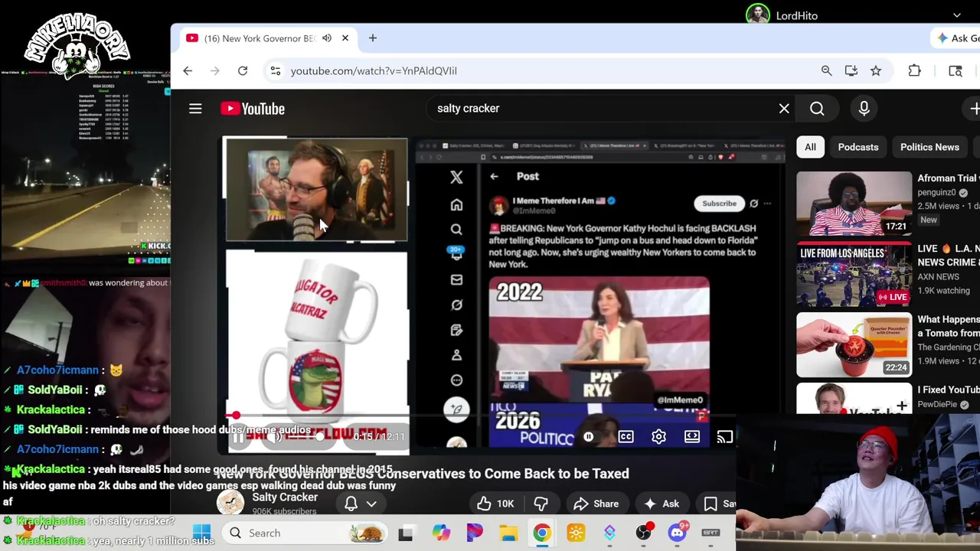Pause the Salty Cracker video
This screenshot has height=551, width=980.
click(x=238, y=437)
